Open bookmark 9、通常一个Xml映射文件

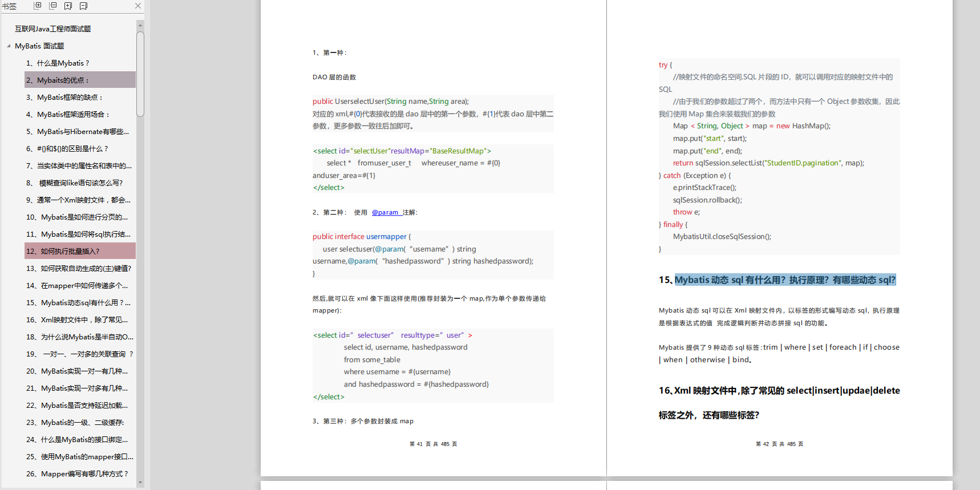point(78,200)
